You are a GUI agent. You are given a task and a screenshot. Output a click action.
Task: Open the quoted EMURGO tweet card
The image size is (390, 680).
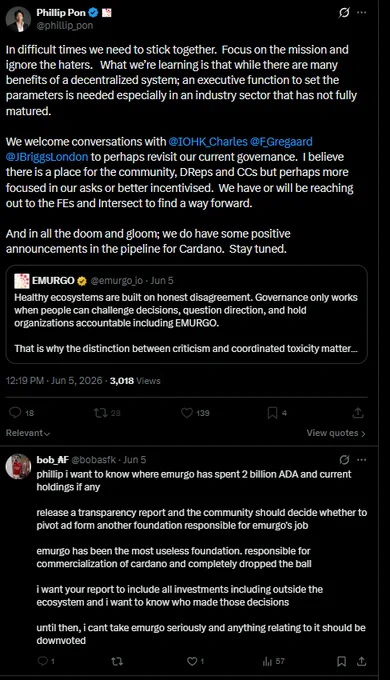coord(187,314)
